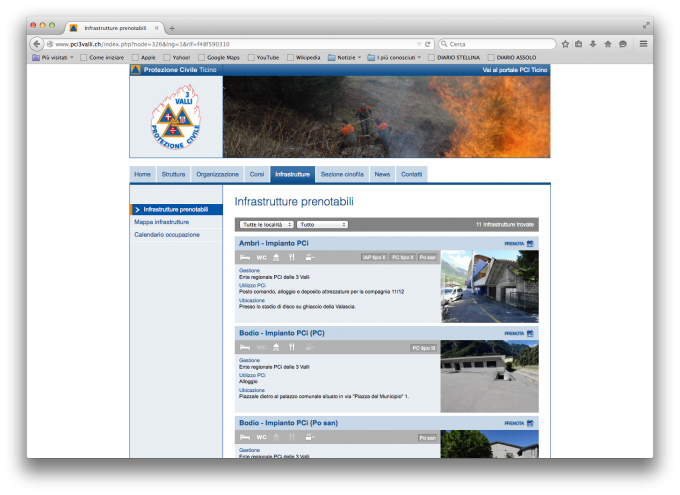
Task: Open the Organizzazione navigation tab
Action: (217, 174)
